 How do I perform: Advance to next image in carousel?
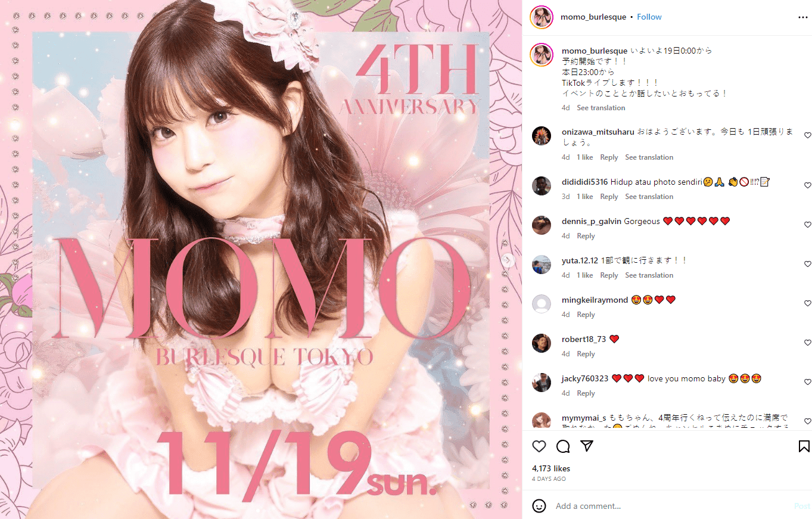pos(508,260)
